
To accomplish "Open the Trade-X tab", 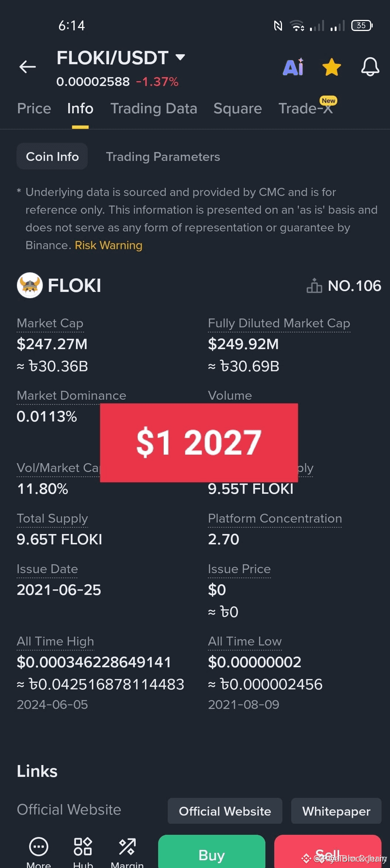I will click(306, 108).
